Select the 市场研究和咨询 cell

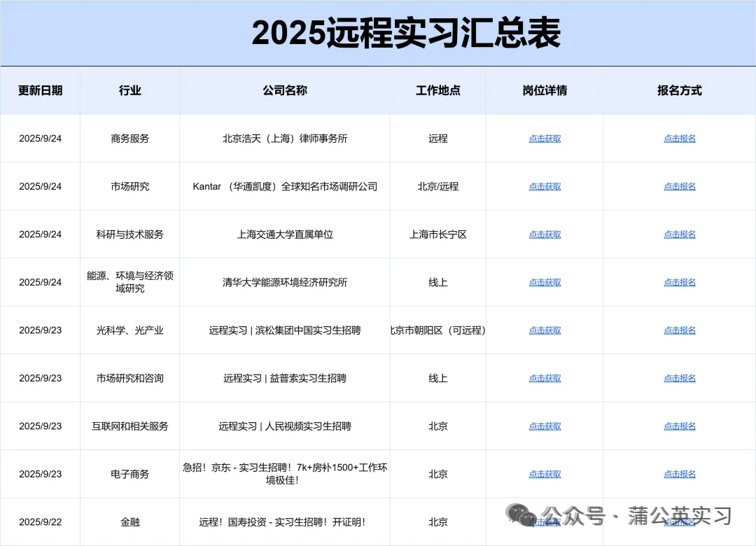(130, 378)
